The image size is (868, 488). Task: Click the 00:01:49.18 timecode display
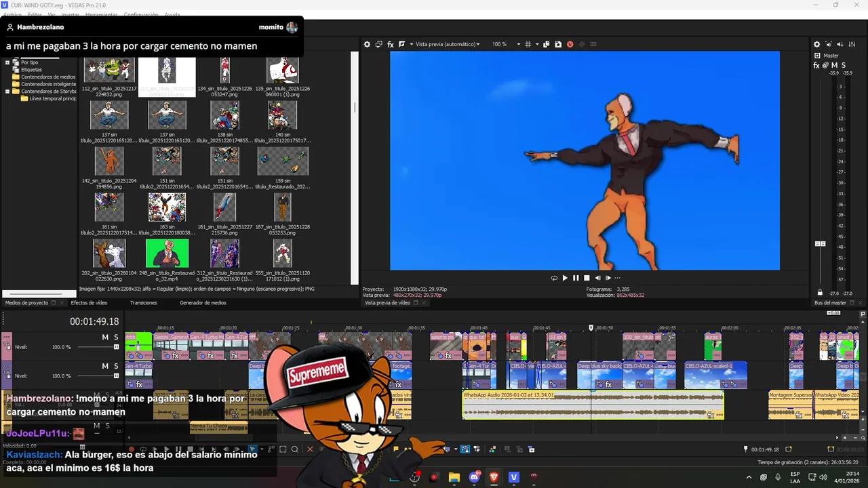coord(94,321)
